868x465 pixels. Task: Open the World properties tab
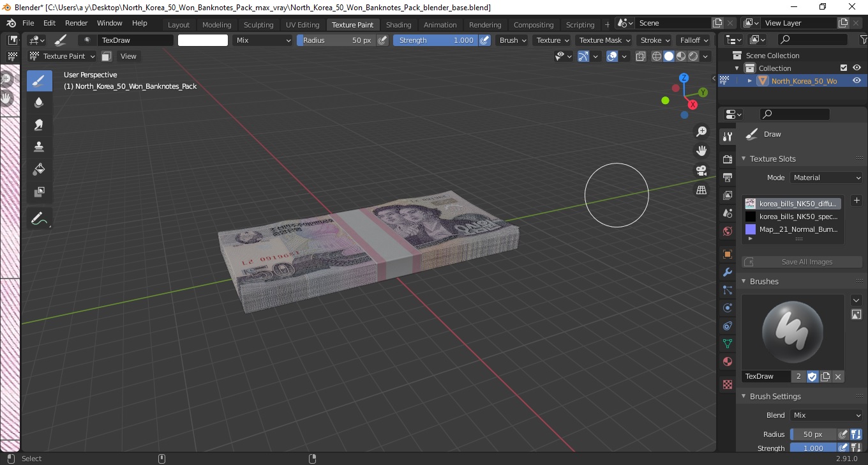[727, 231]
